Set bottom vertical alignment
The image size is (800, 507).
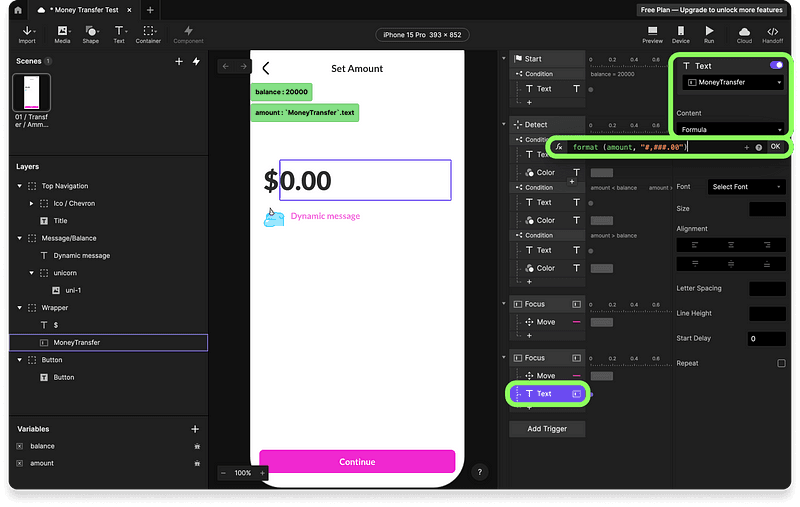pyautogui.click(x=767, y=264)
